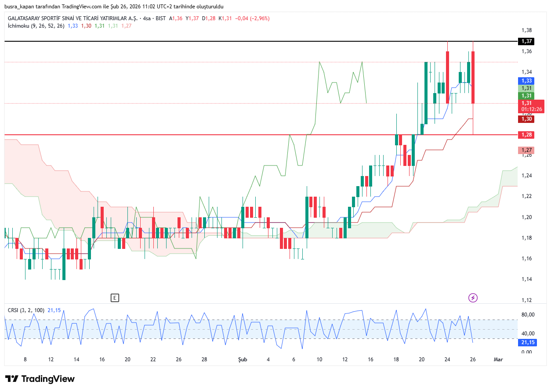Click the BIST exchange label
This screenshot has width=551, height=392.
pyautogui.click(x=161, y=18)
